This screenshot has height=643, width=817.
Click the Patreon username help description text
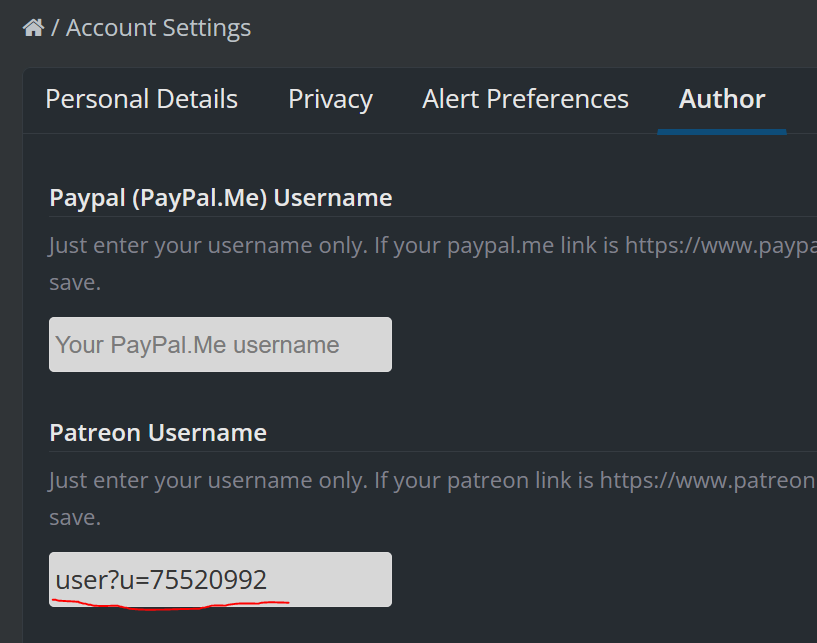(x=433, y=499)
